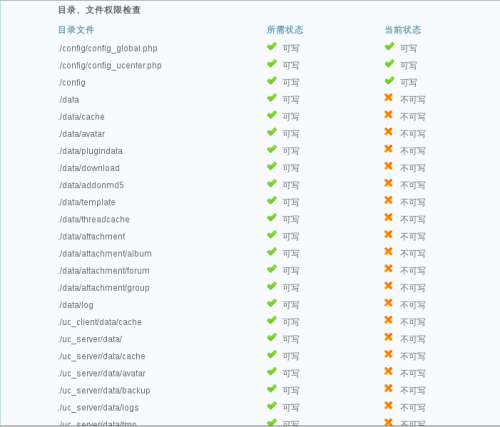Image resolution: width=500 pixels, height=427 pixels.
Task: Click the required-status green checkmark for ./data/log
Action: 272,303
